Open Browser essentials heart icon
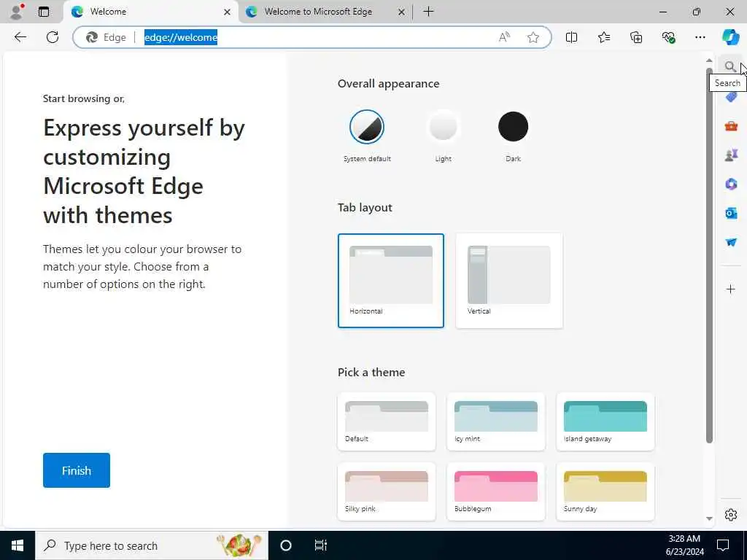 (x=668, y=37)
